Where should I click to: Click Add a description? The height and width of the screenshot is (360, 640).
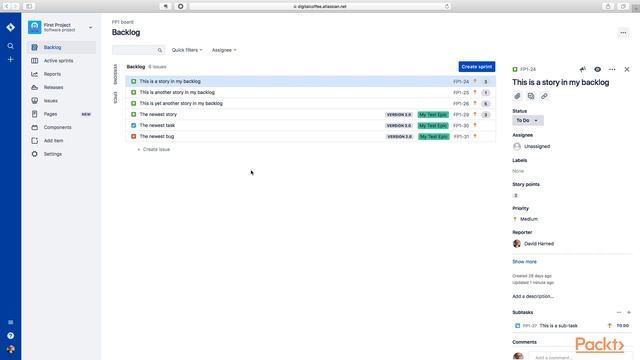tap(533, 296)
